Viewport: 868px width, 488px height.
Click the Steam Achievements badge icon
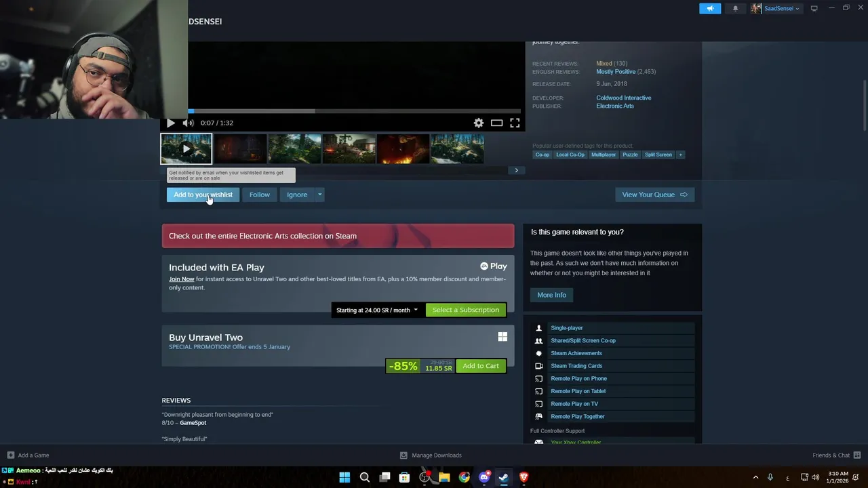pyautogui.click(x=539, y=353)
